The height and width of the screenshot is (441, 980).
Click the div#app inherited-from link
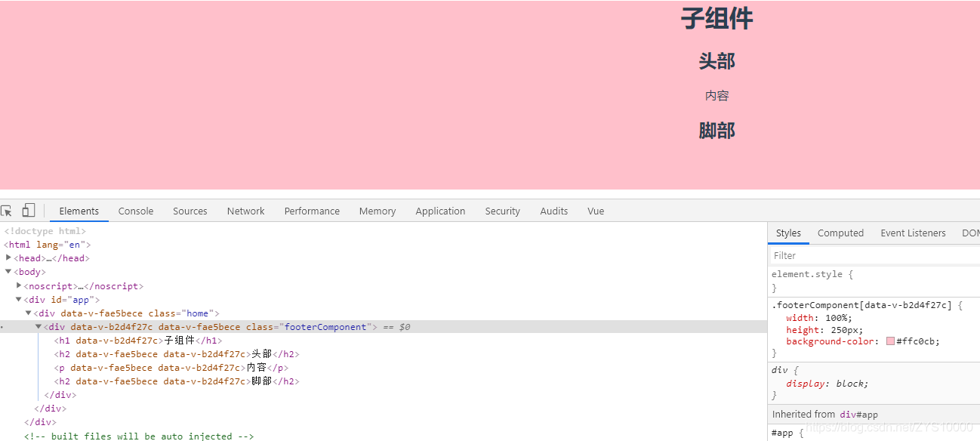(858, 414)
